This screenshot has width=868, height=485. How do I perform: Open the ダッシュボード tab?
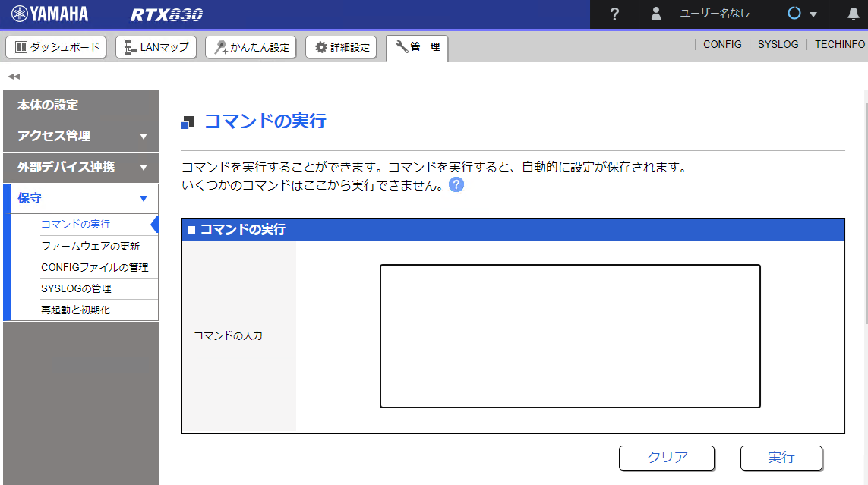[56, 47]
